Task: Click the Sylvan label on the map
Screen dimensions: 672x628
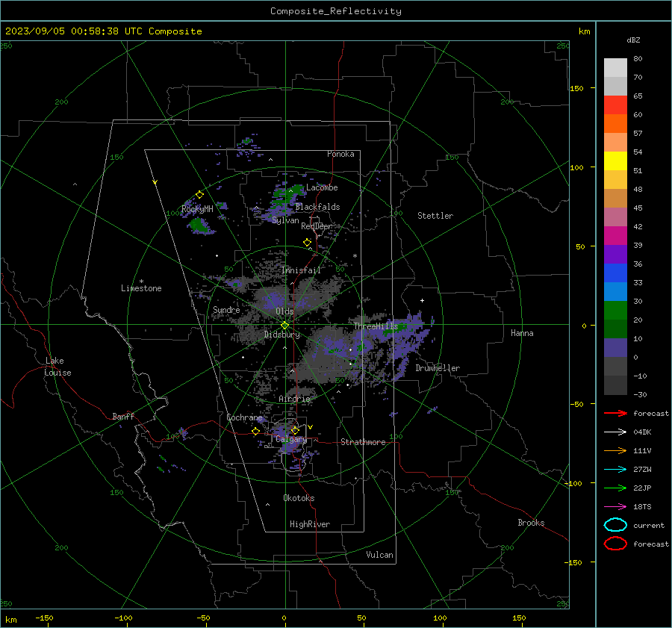Action: tap(285, 220)
